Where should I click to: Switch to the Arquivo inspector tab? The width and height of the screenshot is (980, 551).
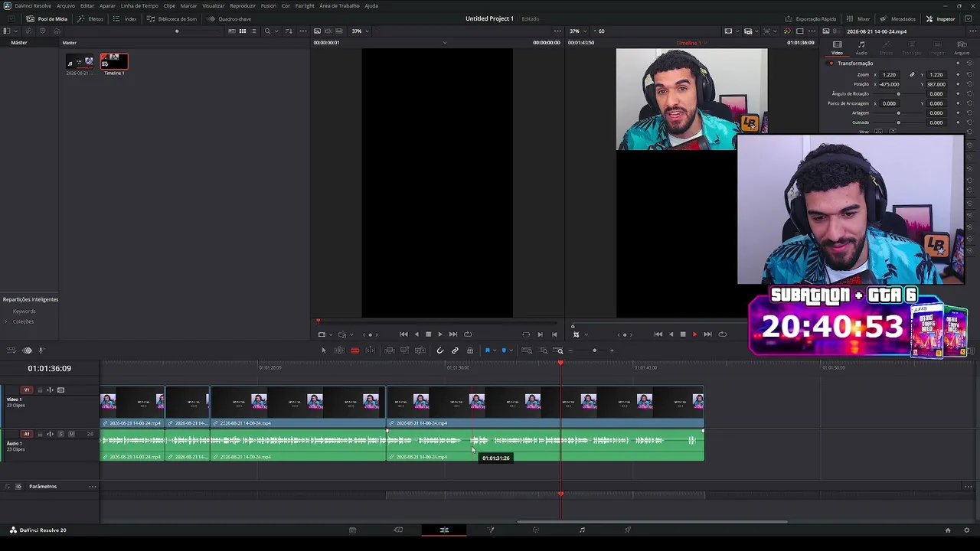[962, 48]
